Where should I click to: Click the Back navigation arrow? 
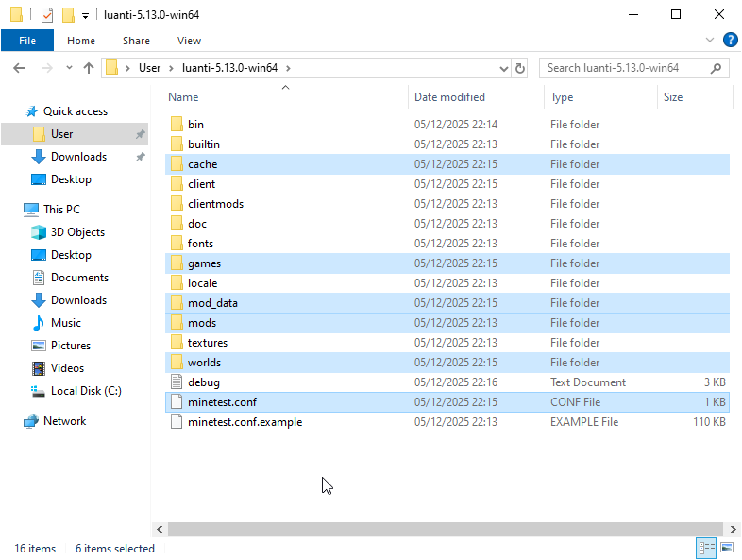tap(19, 68)
